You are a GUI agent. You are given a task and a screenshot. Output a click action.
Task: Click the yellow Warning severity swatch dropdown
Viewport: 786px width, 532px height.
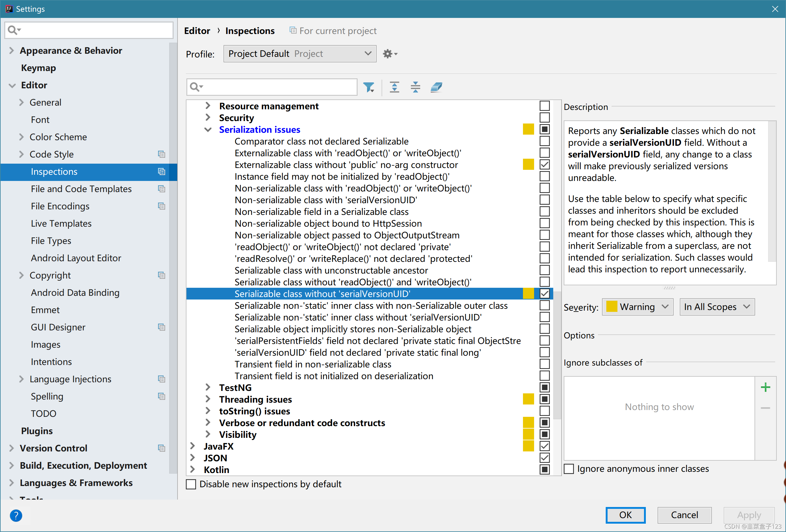[x=638, y=307]
